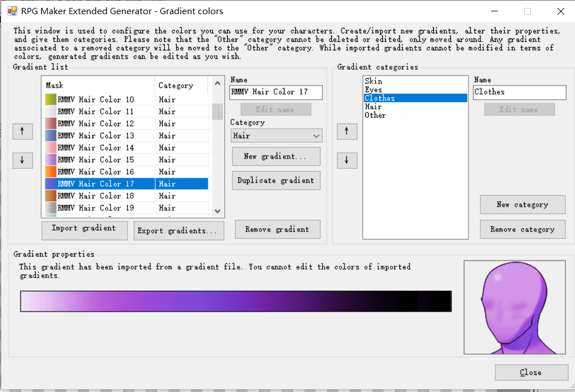Click the gradient list scroll down arrow
This screenshot has height=392, width=575.
coord(218,211)
